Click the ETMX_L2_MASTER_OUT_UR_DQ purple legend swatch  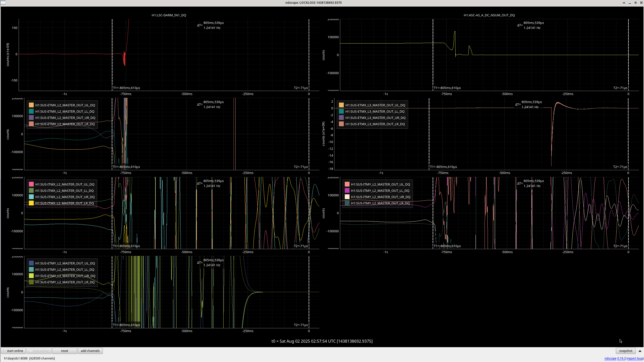coord(31,118)
